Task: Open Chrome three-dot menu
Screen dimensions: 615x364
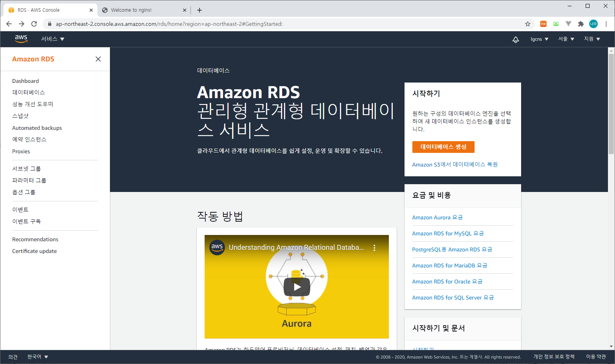Action: pyautogui.click(x=606, y=24)
